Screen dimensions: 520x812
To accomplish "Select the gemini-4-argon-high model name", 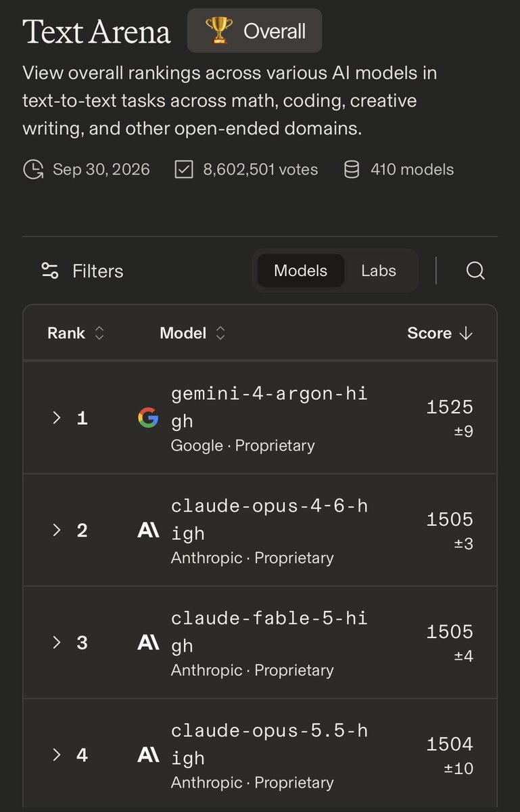I will 269,407.
